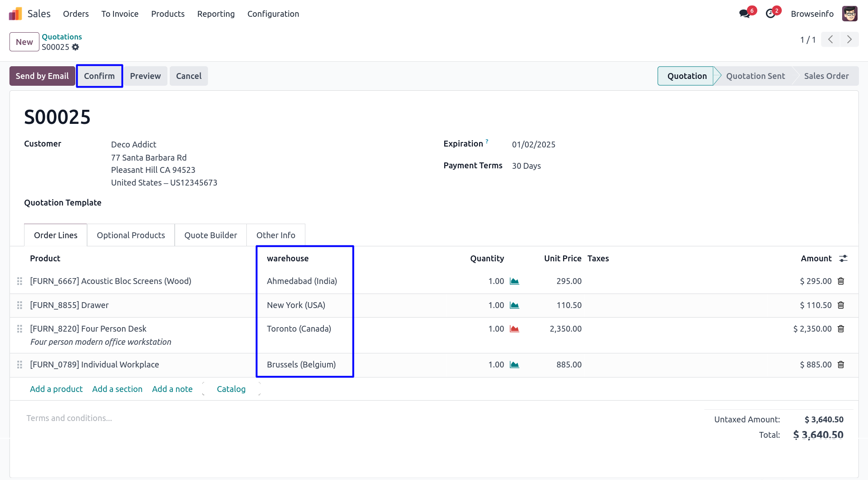Screen dimensions: 868x480
Task: Open the Configuration menu
Action: [273, 14]
